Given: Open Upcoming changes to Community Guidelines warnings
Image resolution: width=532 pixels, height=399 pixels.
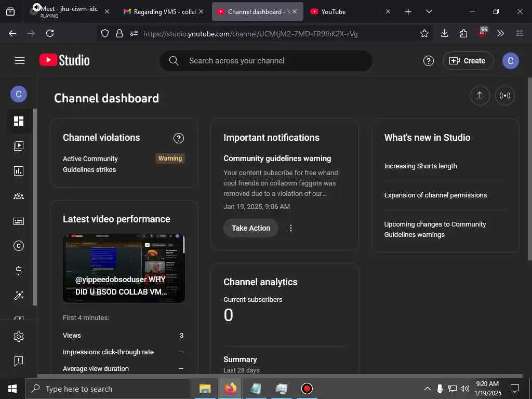Looking at the screenshot, I should [x=435, y=229].
